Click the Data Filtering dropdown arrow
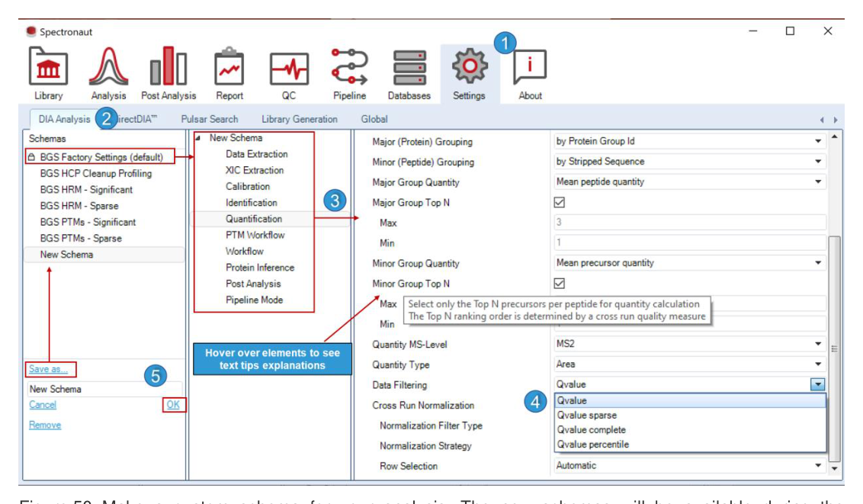The width and height of the screenshot is (863, 504). (818, 384)
